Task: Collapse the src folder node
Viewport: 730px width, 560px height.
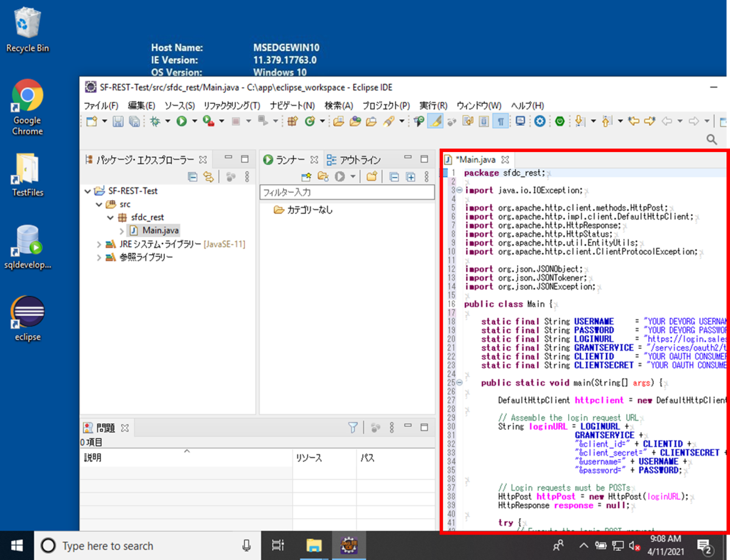Action: 99,204
